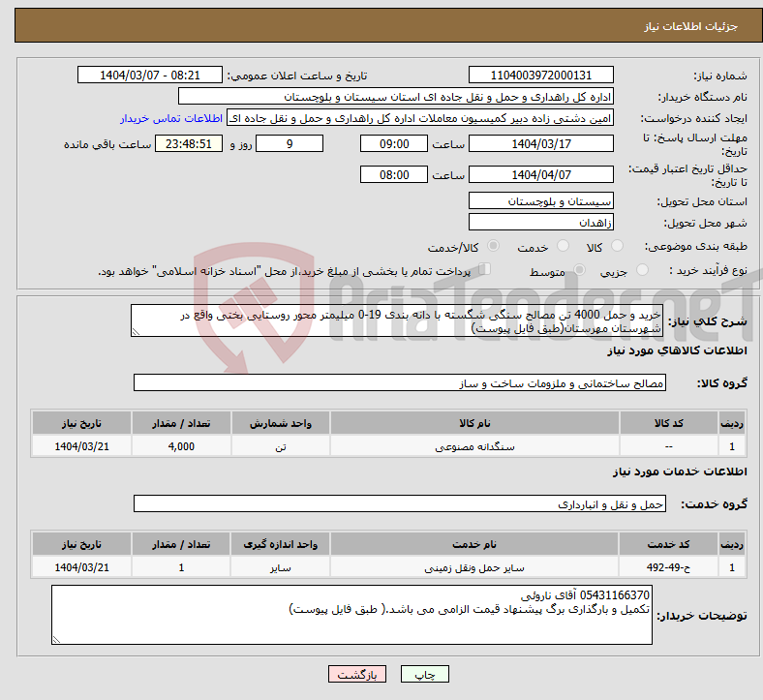
Task: Click goods table header نام کالا
Action: [x=474, y=423]
